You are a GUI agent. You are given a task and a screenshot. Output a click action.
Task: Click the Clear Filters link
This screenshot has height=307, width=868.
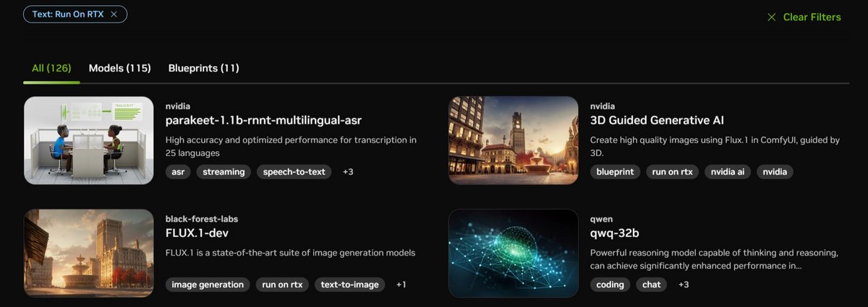click(x=812, y=17)
